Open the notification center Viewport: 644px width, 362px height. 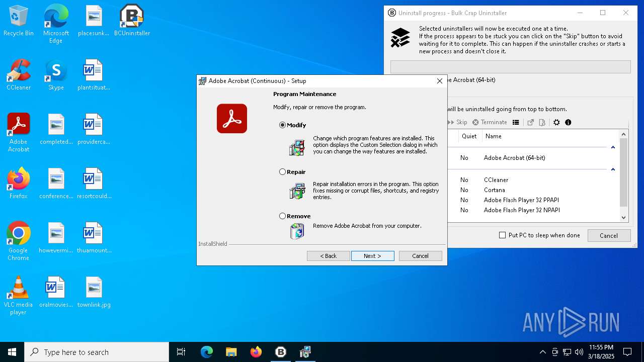pyautogui.click(x=627, y=352)
